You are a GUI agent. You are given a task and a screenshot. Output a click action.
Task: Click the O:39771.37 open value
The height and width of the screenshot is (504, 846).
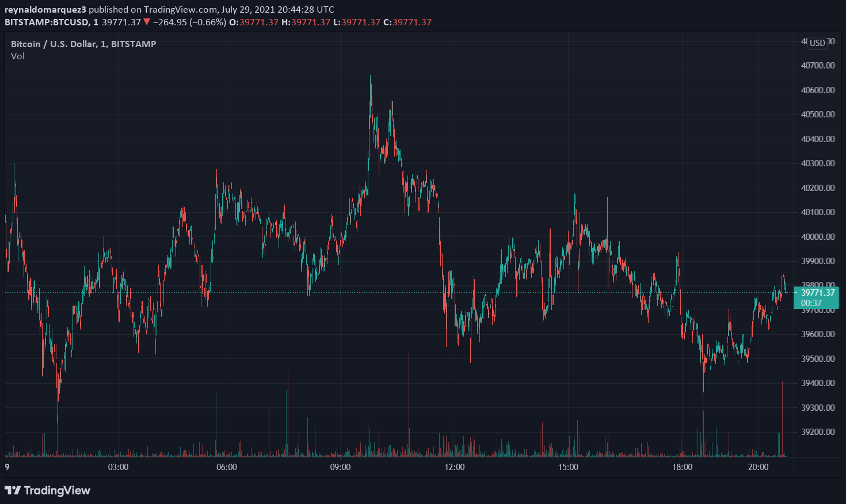(x=254, y=22)
